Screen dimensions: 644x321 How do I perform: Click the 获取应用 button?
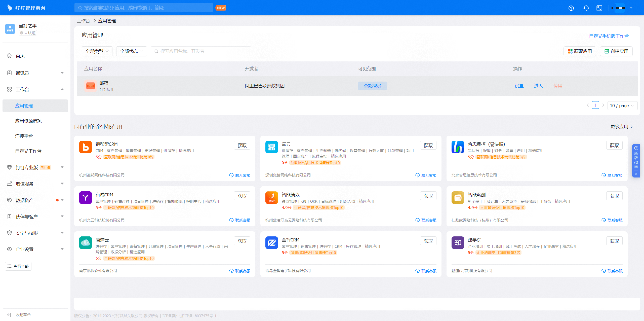580,51
